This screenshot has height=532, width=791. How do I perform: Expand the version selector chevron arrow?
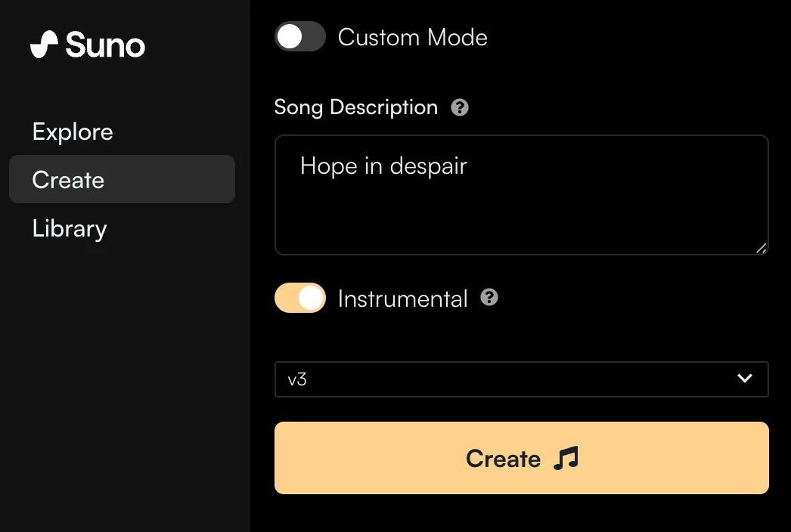tap(745, 379)
